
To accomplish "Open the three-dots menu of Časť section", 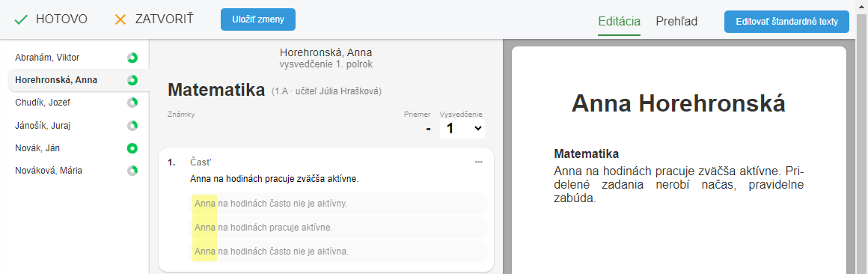I will pos(478,162).
